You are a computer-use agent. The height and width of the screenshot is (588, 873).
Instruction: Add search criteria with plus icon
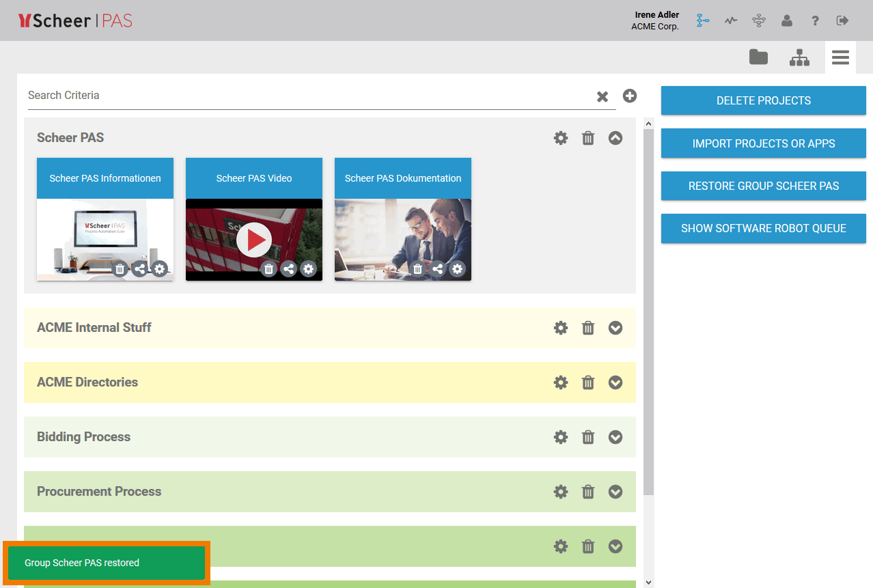point(630,96)
